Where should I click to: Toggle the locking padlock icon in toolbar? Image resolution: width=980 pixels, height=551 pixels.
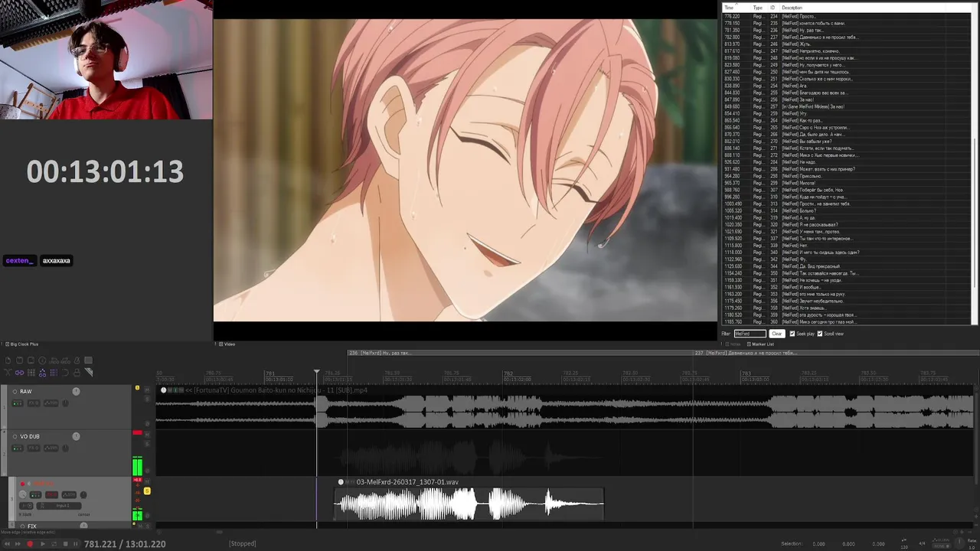(77, 373)
